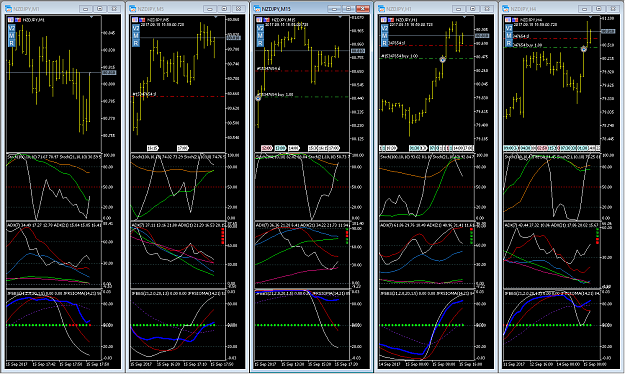625x374 pixels.
Task: Click the first flag icon in the M5 chart
Action: (x=135, y=20)
